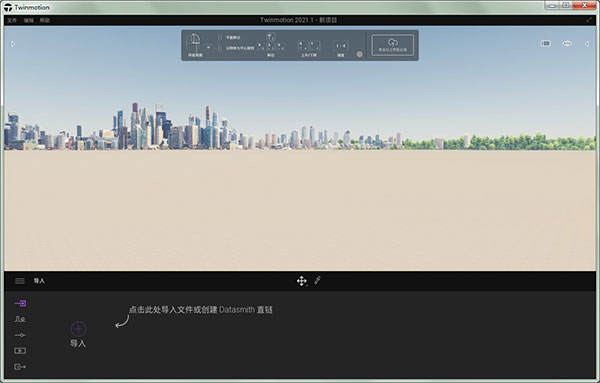Click the speed keys icon in navigation panel
Screen dimensions: 600x383
coord(341,46)
